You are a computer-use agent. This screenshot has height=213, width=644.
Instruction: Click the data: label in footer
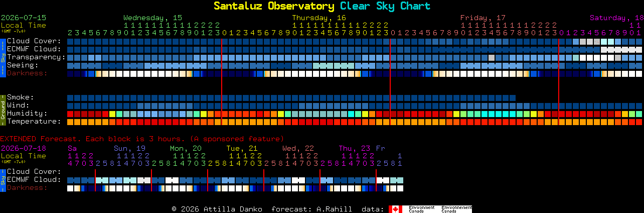click(372, 209)
